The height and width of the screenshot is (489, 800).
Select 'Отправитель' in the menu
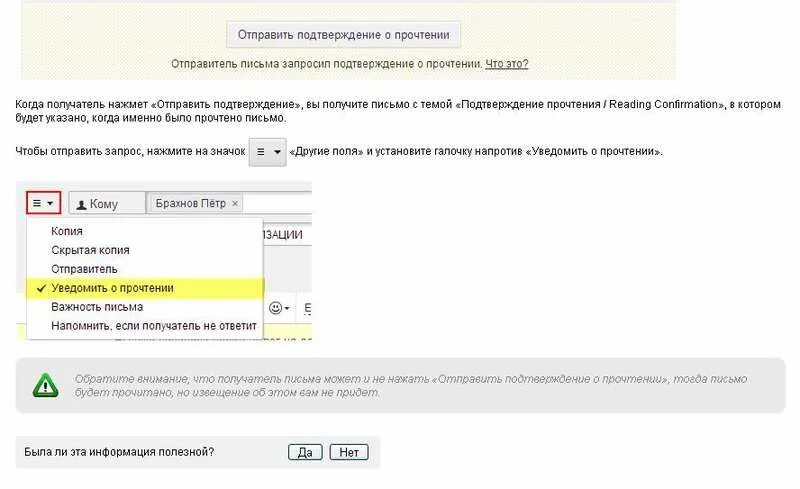coord(84,269)
